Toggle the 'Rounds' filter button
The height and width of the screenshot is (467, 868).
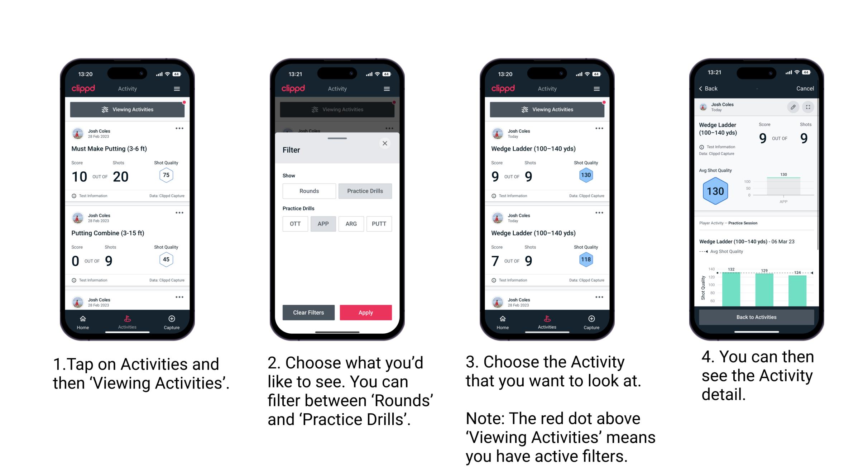pos(309,191)
